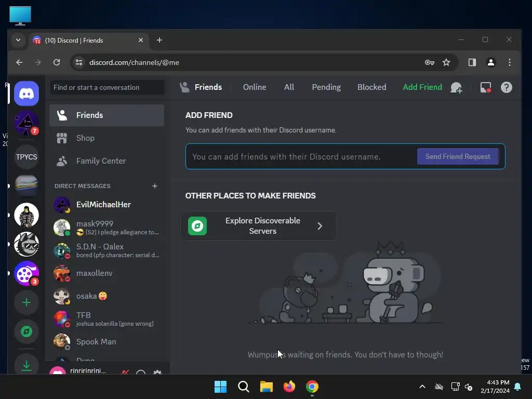The width and height of the screenshot is (532, 399).
Task: Open the Inbox icon in header
Action: [x=486, y=87]
